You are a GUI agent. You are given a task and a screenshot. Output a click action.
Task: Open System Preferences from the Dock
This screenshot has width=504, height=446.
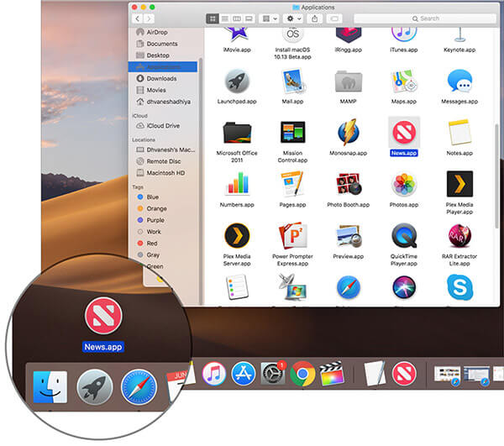click(273, 374)
